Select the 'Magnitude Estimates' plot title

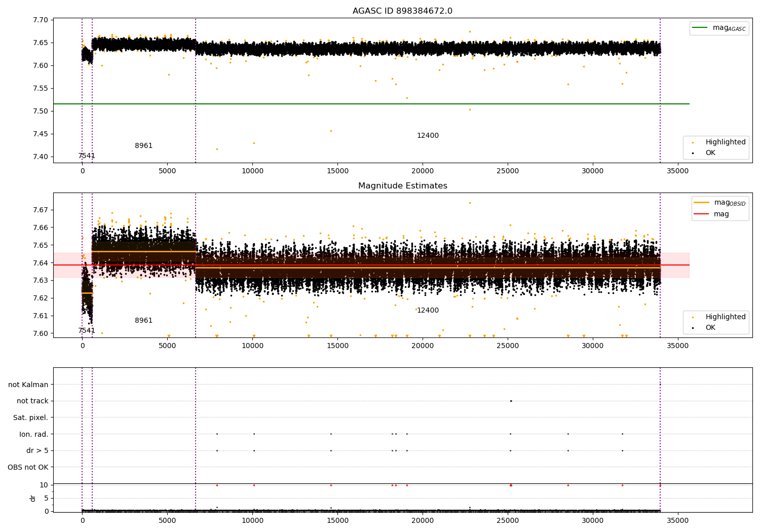tap(402, 186)
